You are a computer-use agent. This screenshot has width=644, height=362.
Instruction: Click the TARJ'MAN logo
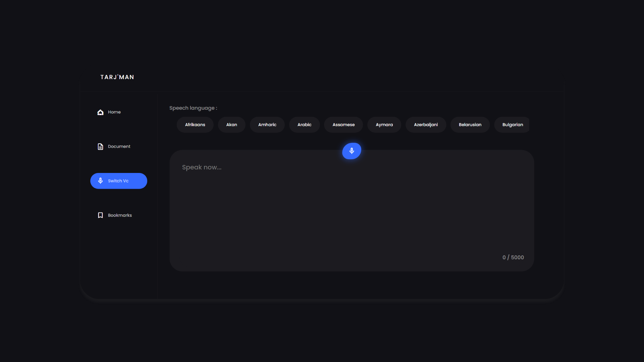[x=117, y=77]
